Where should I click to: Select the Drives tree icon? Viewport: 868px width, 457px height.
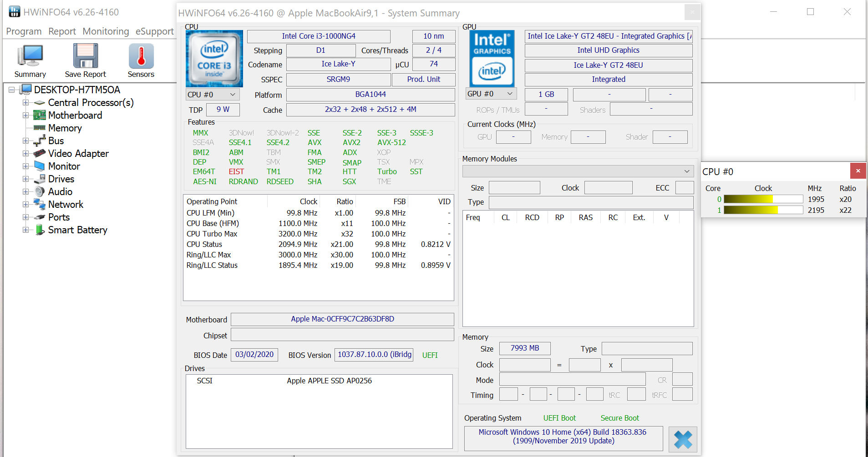(40, 179)
